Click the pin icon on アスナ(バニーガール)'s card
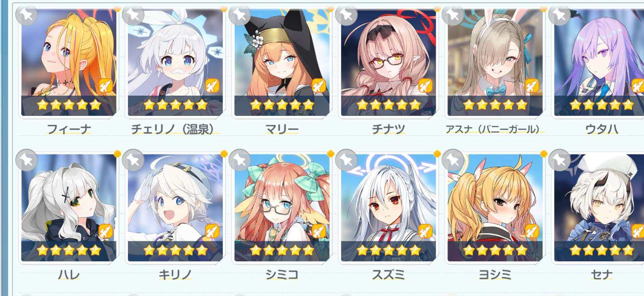Image resolution: width=644 pixels, height=296 pixels. 453,15
